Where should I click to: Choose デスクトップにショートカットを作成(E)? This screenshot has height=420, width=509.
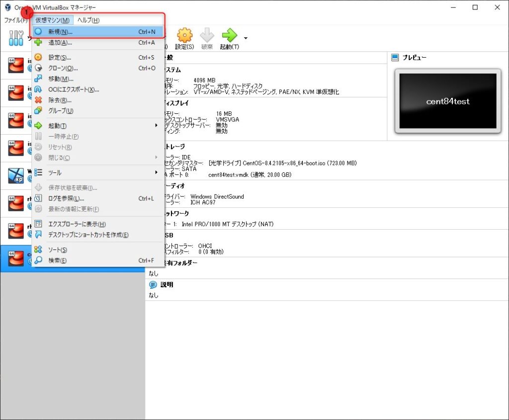click(x=97, y=235)
